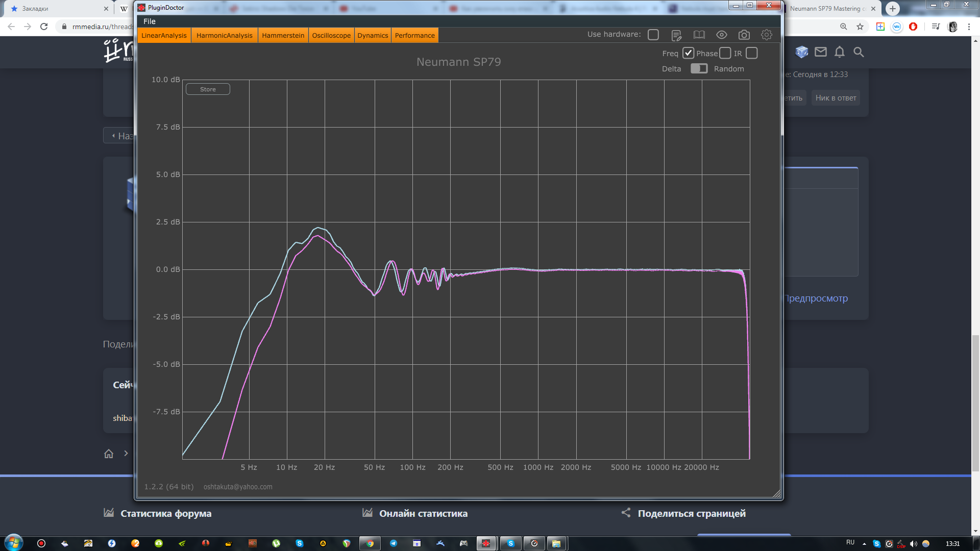Open PluginDoctor settings gear
This screenshot has height=551, width=980.
[767, 35]
